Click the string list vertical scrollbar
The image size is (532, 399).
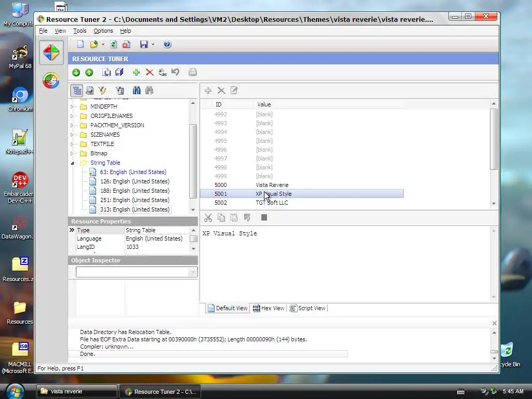point(494,139)
